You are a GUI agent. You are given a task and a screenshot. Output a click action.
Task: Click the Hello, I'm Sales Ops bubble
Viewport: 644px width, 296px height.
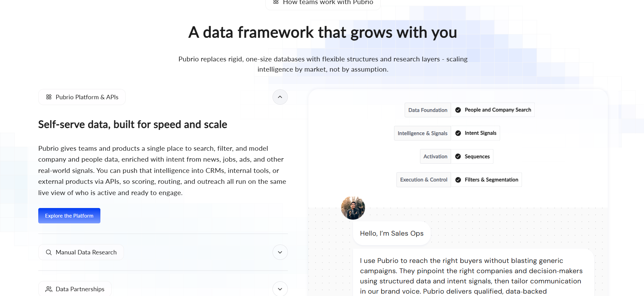[x=392, y=233]
